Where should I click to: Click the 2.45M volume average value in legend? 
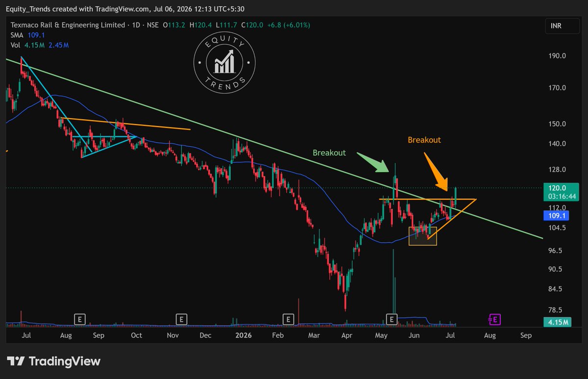[x=59, y=45]
